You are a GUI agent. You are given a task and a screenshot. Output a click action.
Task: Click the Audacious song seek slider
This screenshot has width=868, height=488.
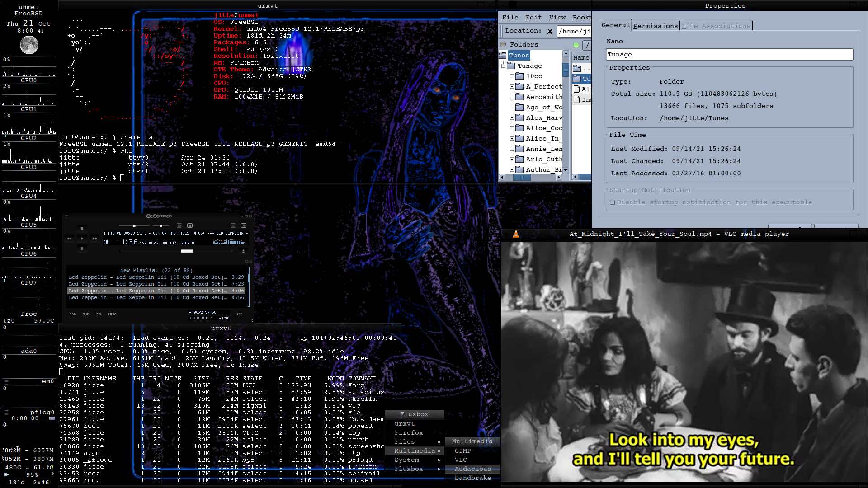[187, 251]
